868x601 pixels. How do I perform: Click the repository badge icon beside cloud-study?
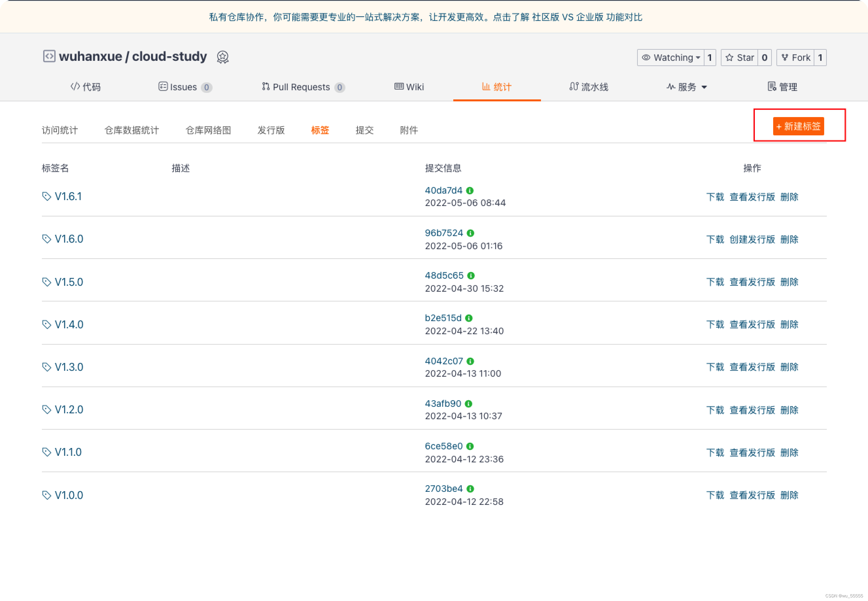(222, 57)
